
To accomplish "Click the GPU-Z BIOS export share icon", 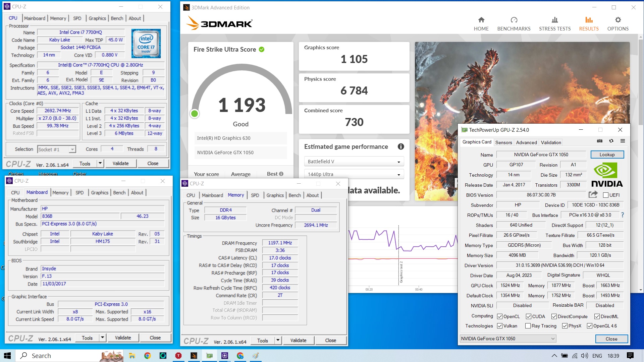I will (593, 194).
